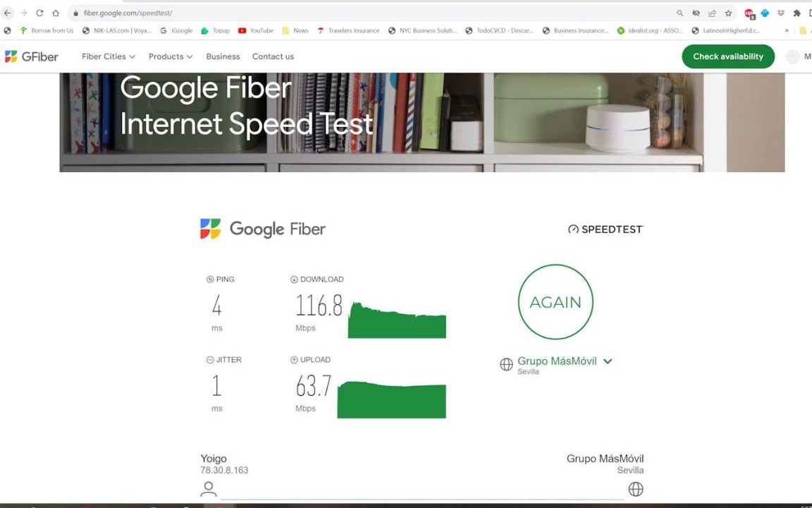Click the user icon under Yoigo
This screenshot has height=508, width=812.
tap(208, 489)
